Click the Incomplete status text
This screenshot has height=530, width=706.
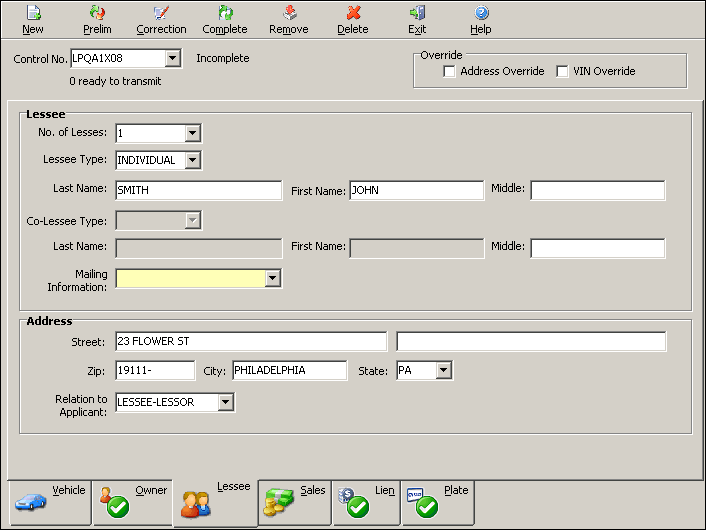coord(222,58)
